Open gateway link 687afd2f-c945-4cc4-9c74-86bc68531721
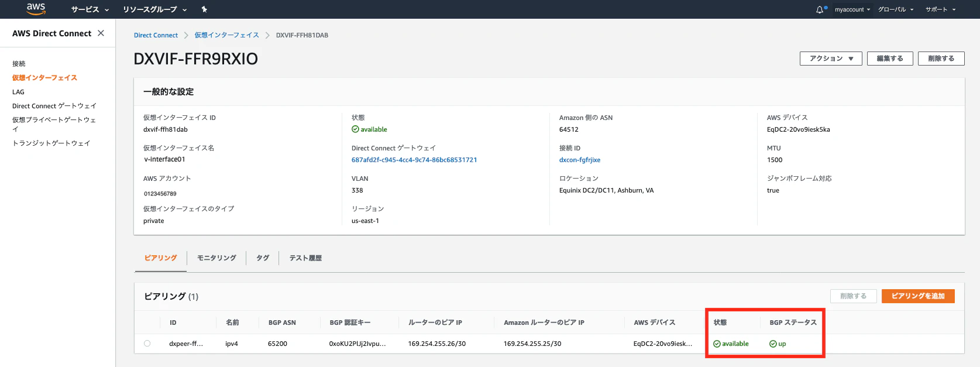This screenshot has width=980, height=367. point(414,160)
